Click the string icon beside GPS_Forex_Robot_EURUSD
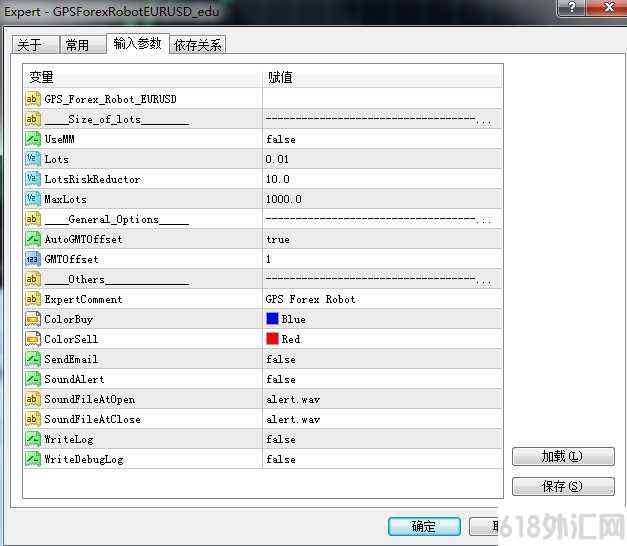Screen dimensions: 627x546 (x=32, y=99)
